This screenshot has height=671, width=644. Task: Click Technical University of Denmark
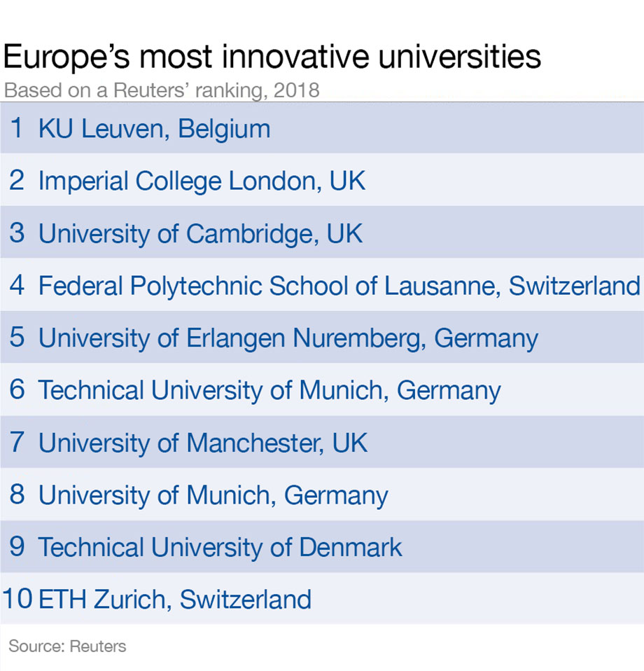pos(220,547)
